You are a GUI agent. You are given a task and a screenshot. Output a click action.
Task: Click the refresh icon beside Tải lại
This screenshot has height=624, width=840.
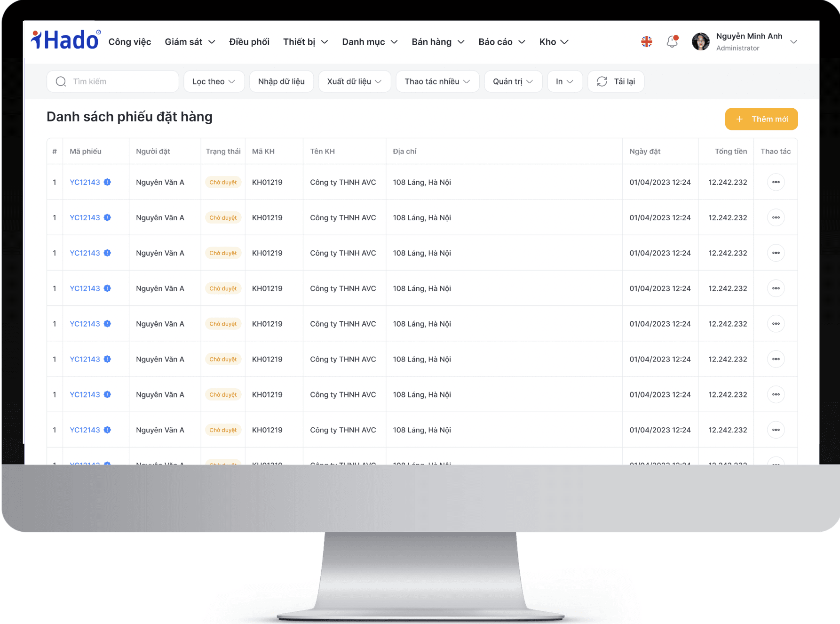[602, 81]
